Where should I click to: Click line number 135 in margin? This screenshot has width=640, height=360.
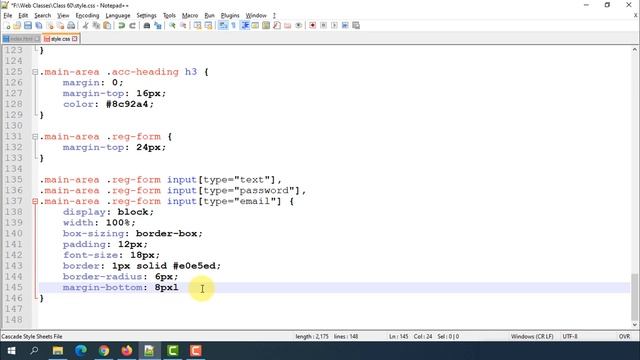pyautogui.click(x=14, y=180)
